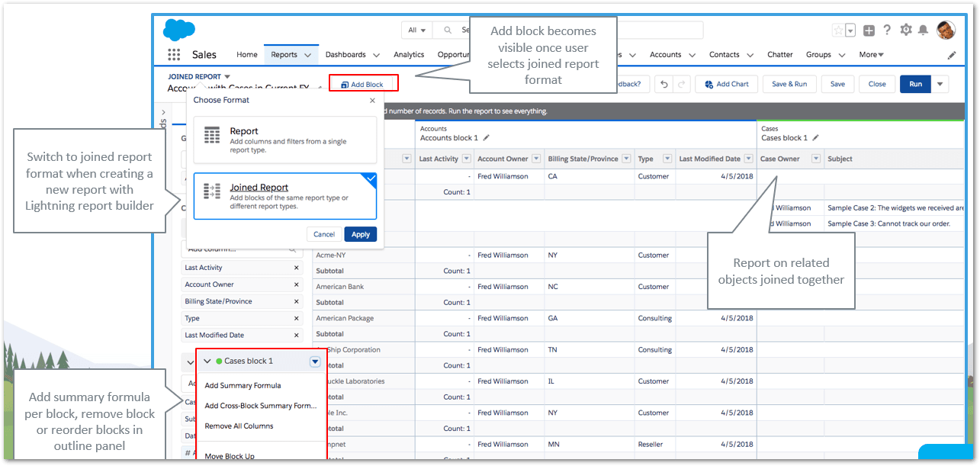Switch to the Dashboards tab

pyautogui.click(x=352, y=55)
